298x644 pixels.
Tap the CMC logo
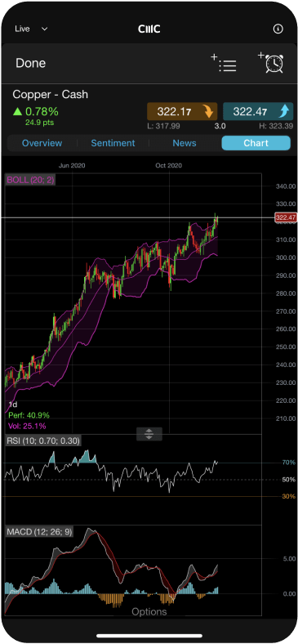pyautogui.click(x=149, y=29)
